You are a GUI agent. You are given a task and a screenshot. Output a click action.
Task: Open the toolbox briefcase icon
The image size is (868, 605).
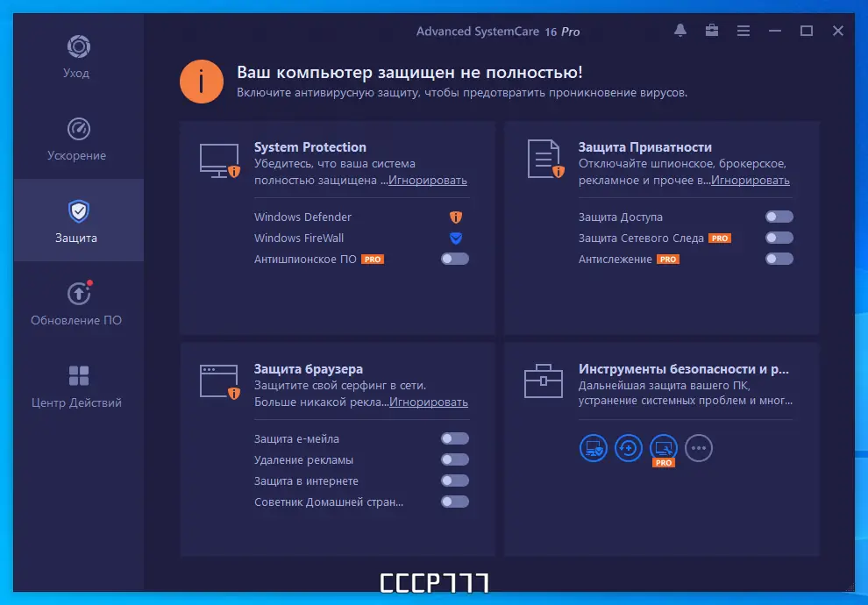[x=712, y=31]
